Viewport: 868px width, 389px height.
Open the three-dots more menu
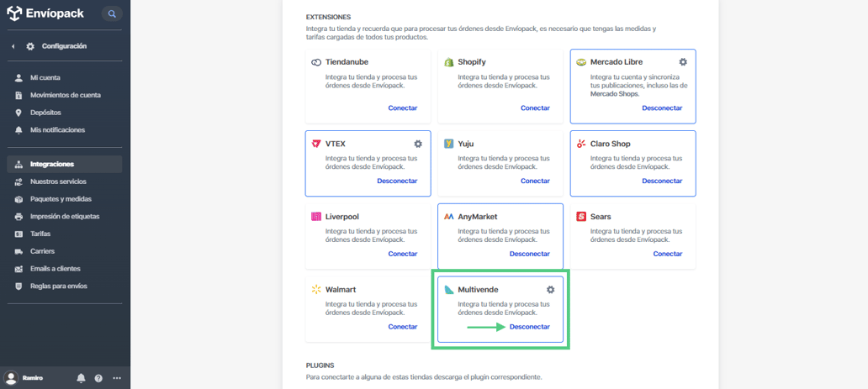(117, 378)
